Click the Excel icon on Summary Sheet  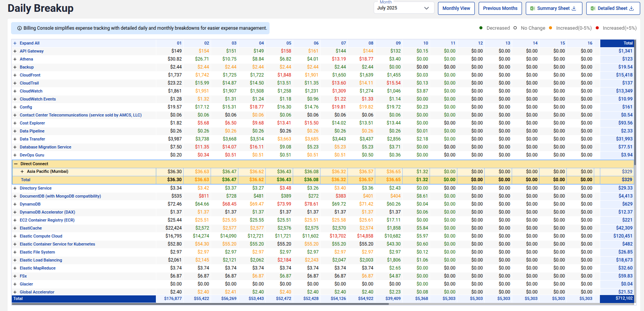(x=533, y=8)
